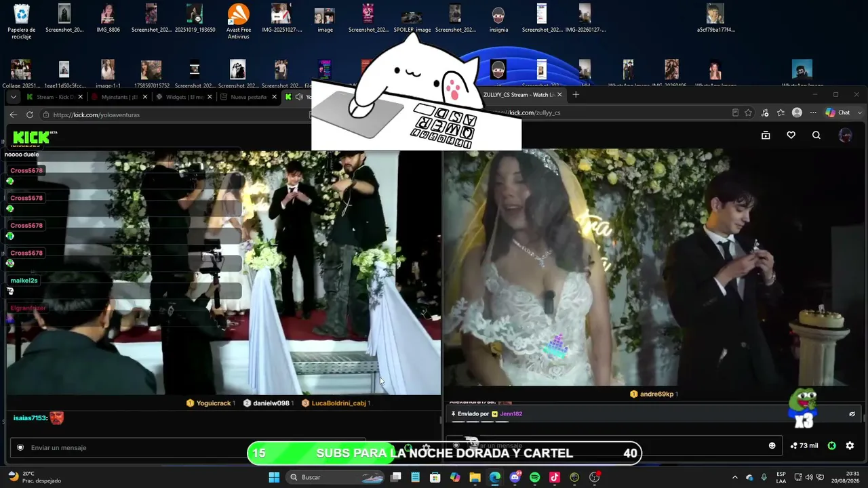Open File Explorer from the taskbar
The image size is (868, 488).
coord(475,477)
